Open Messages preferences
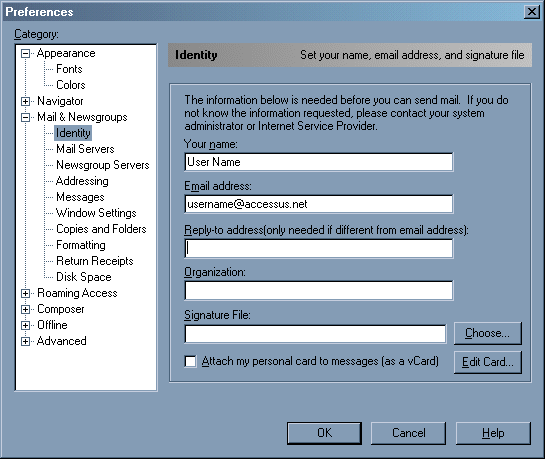 (80, 197)
